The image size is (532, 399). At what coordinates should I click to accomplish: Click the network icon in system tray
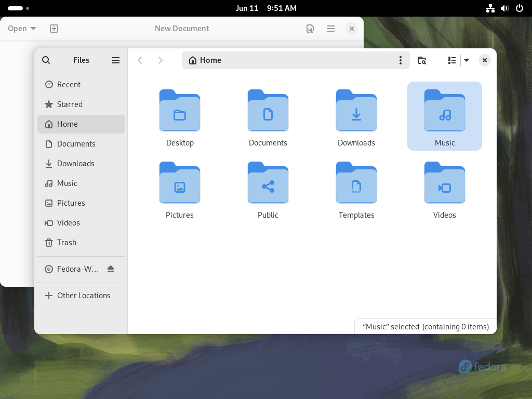pos(490,8)
